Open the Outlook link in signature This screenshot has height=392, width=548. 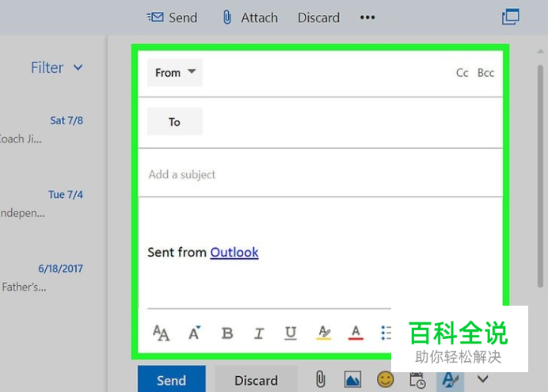[234, 253]
